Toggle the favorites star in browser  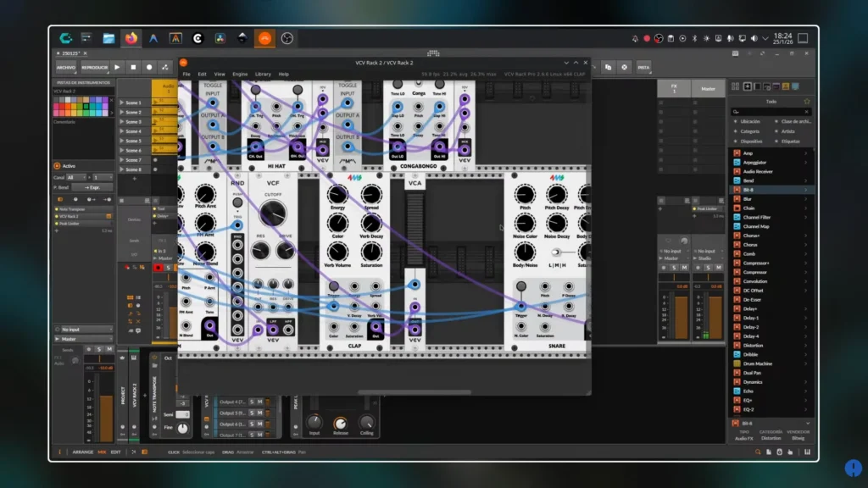807,102
